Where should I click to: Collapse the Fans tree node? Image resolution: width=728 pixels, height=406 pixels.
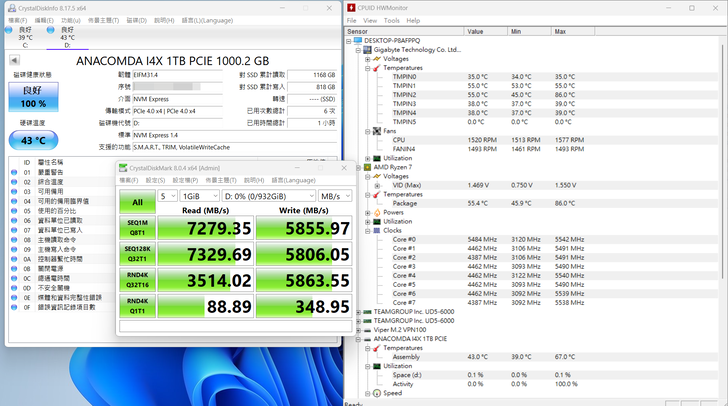(x=369, y=130)
